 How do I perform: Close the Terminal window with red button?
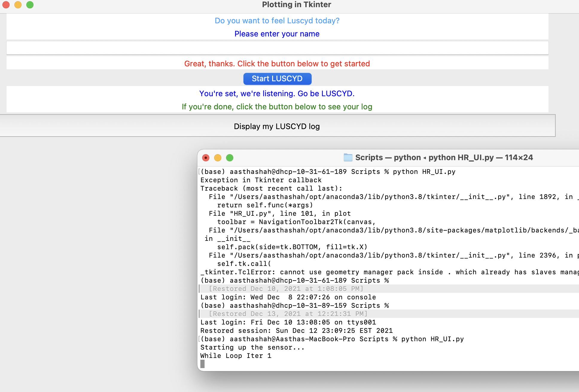click(206, 158)
